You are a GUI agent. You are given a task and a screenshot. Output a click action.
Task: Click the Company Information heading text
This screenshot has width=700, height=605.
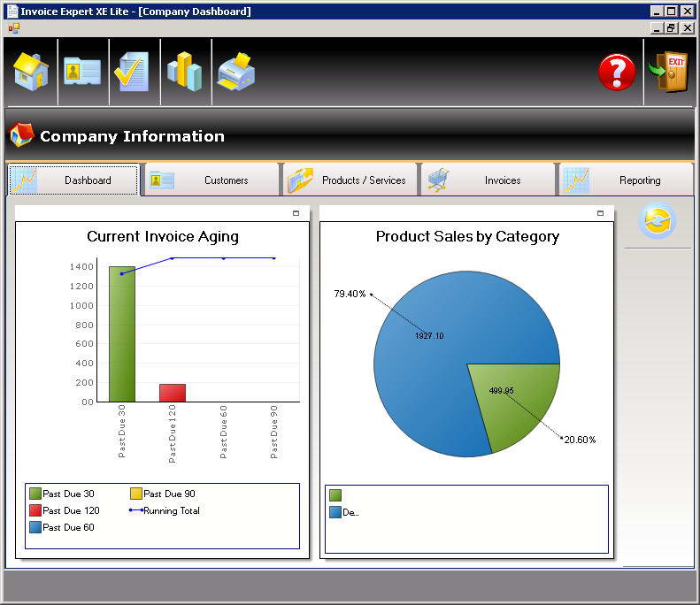tap(132, 136)
